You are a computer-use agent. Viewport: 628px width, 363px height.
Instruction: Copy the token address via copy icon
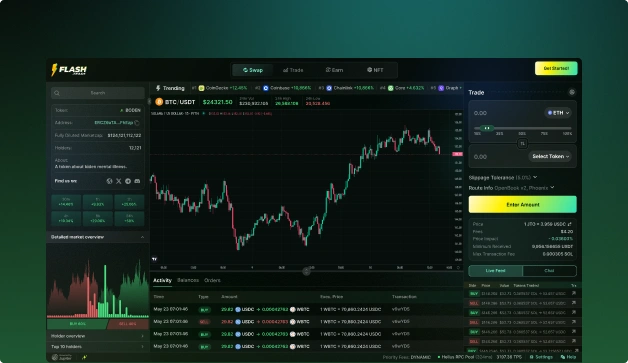137,123
